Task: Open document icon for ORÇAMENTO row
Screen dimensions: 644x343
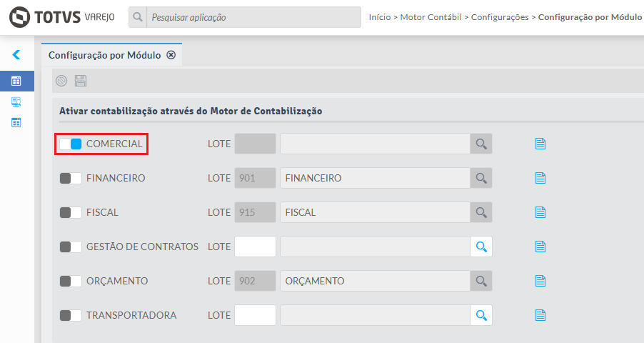Action: coord(540,281)
